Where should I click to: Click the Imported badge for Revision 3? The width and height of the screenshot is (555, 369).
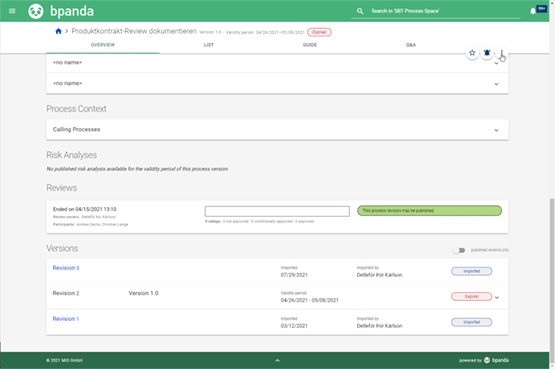(471, 271)
